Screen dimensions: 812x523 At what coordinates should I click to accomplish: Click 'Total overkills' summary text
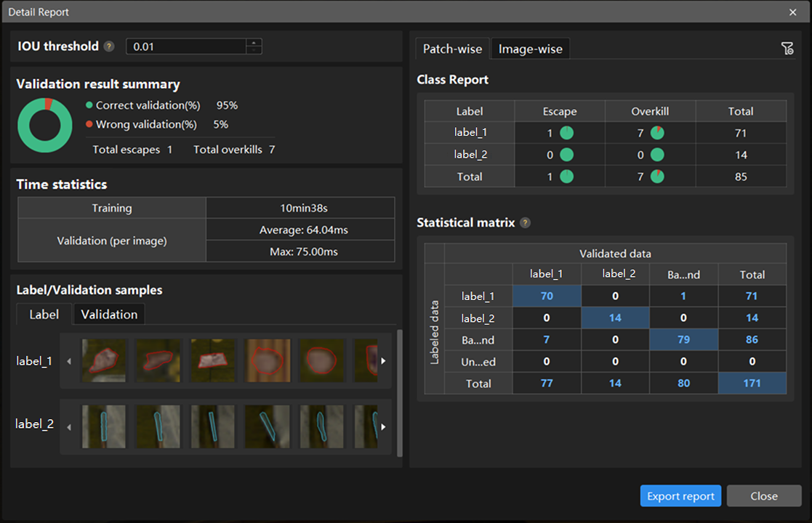click(x=228, y=150)
